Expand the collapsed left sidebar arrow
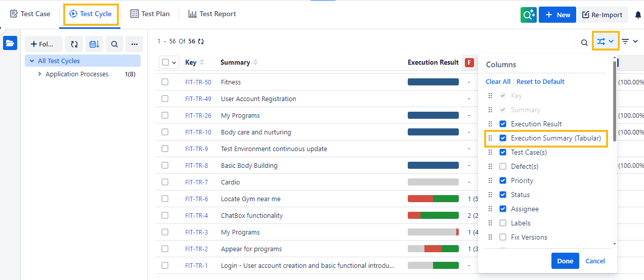Viewport: 644px width, 280px height. pos(2,27)
